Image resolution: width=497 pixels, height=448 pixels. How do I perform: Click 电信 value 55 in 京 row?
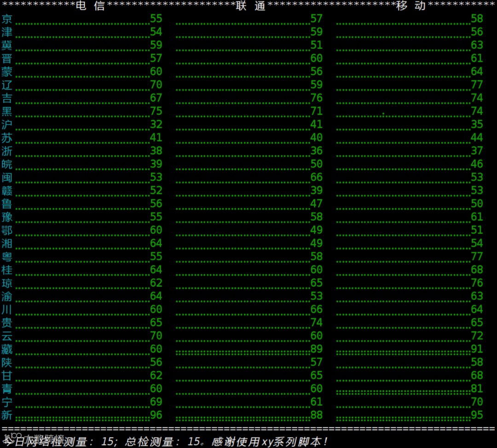(x=156, y=19)
